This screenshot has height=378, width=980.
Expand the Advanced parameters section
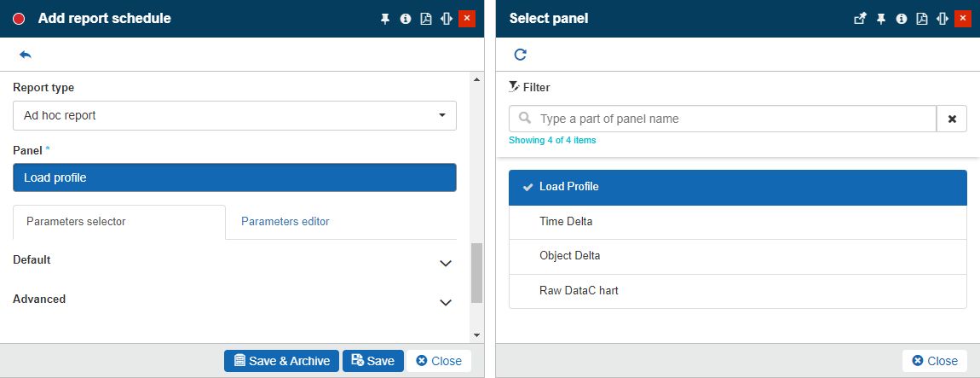coord(445,302)
